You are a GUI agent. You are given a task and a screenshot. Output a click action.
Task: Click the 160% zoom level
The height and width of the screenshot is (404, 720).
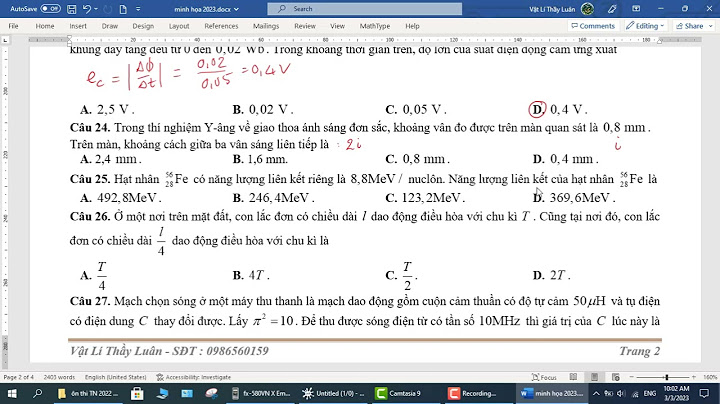click(x=710, y=377)
